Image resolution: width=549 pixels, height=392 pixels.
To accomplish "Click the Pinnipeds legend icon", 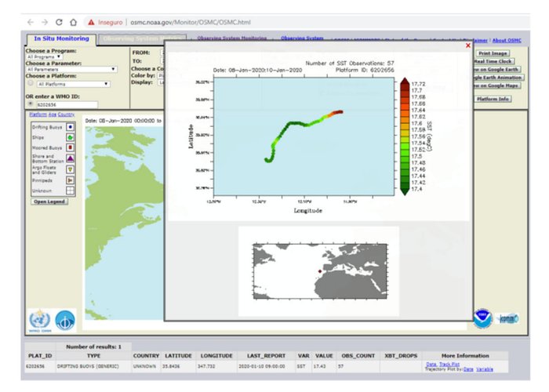I will coord(71,180).
